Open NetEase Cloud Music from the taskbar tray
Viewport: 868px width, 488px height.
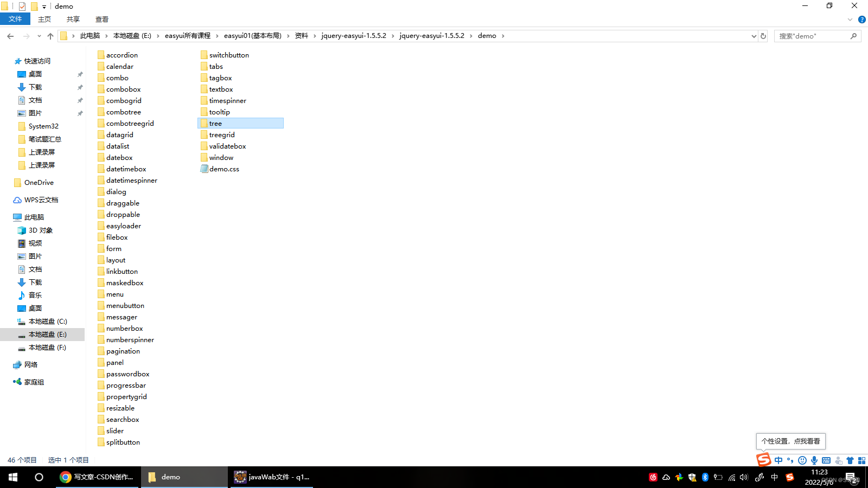pyautogui.click(x=653, y=477)
